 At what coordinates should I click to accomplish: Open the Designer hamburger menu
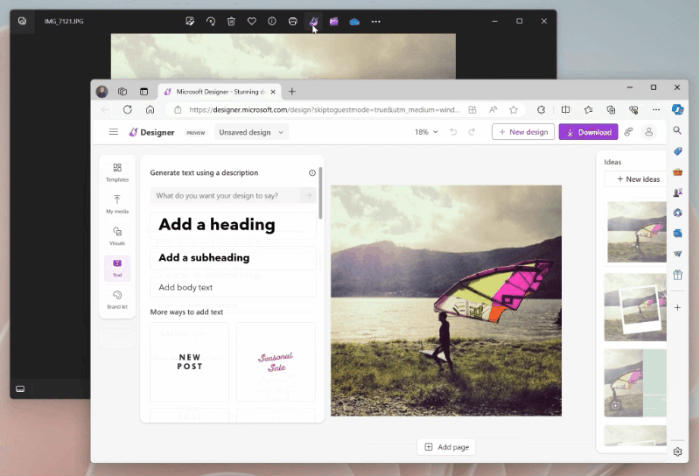tap(114, 132)
